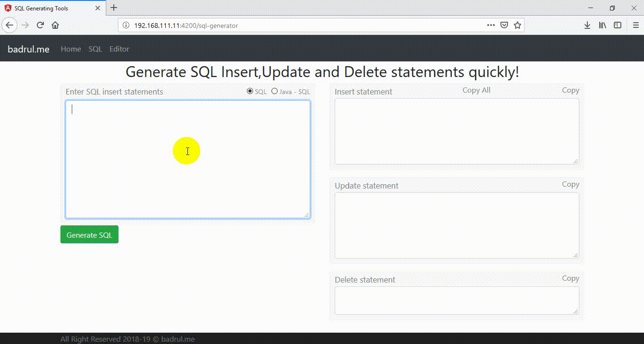Go back using the browser back arrow

[x=9, y=25]
